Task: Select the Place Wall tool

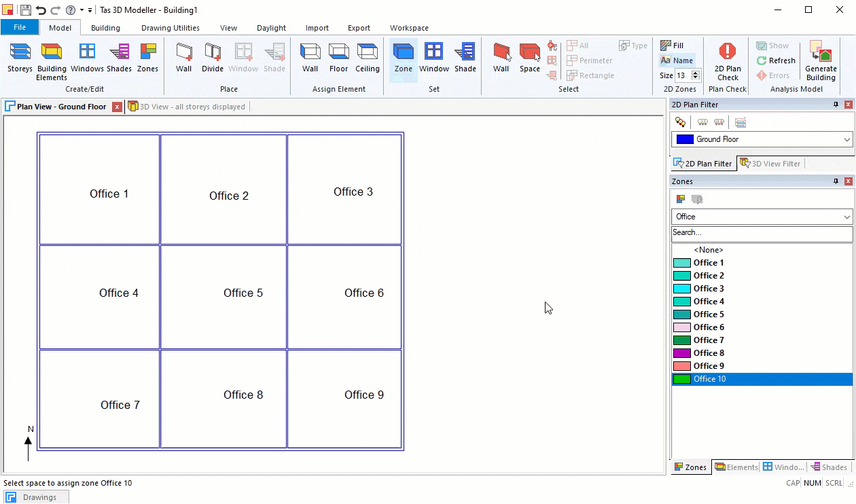Action: (x=183, y=58)
